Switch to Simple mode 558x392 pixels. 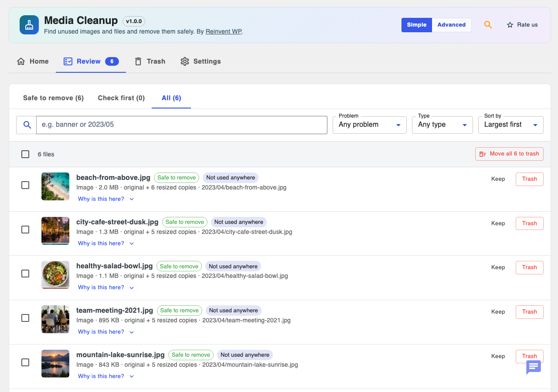[417, 25]
